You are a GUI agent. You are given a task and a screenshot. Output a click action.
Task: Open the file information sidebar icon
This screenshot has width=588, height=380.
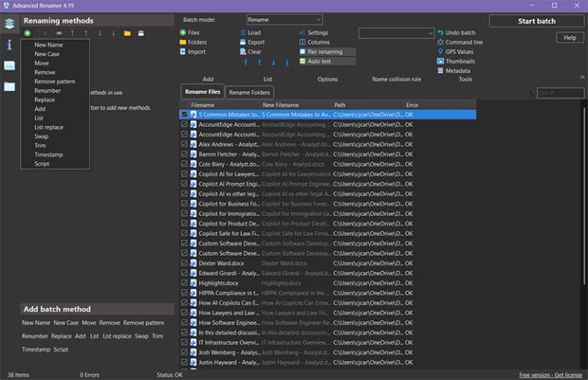[9, 45]
